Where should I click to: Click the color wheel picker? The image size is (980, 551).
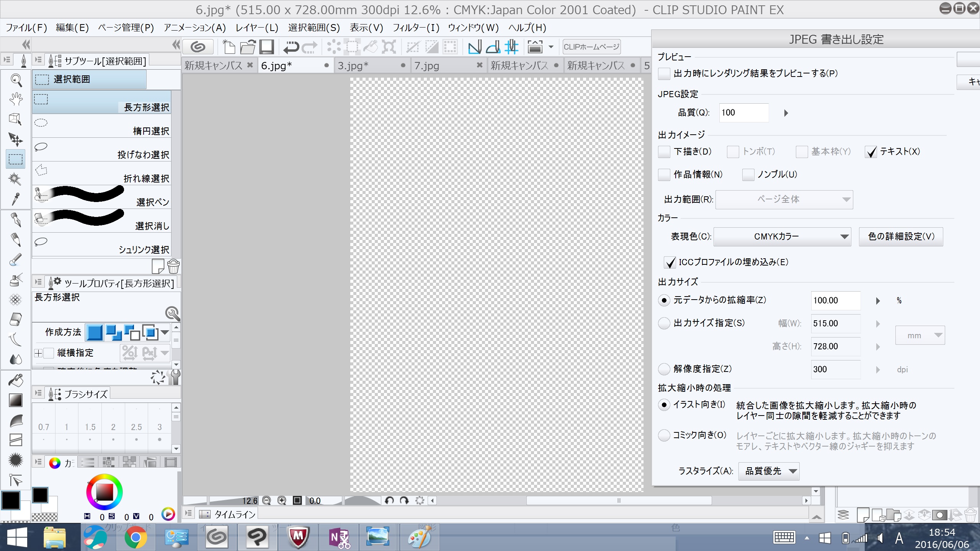(x=104, y=492)
